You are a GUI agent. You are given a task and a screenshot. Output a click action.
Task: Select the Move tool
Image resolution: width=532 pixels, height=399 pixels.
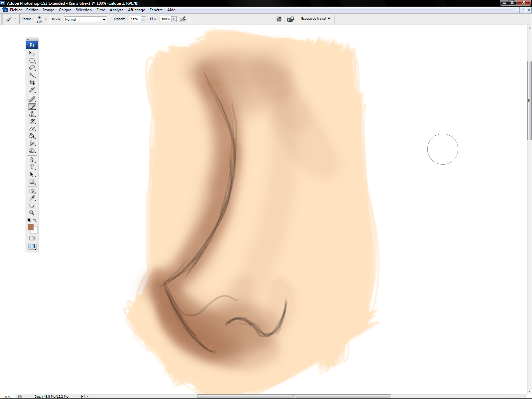coord(32,53)
